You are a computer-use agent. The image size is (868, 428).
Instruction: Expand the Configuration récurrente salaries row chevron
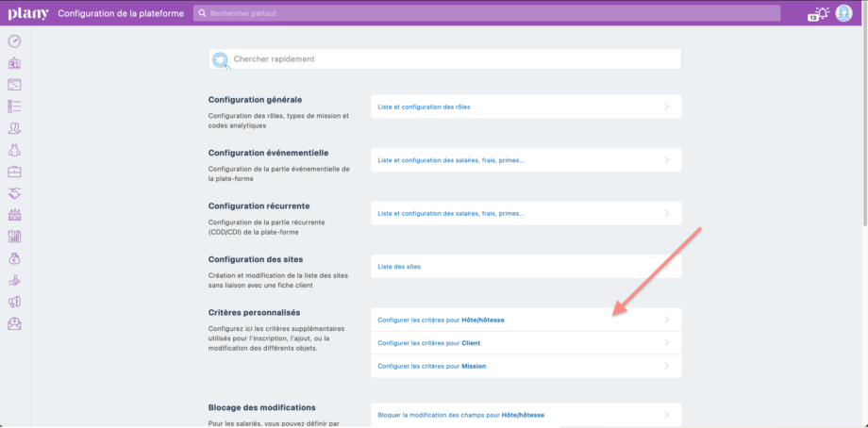pyautogui.click(x=667, y=213)
